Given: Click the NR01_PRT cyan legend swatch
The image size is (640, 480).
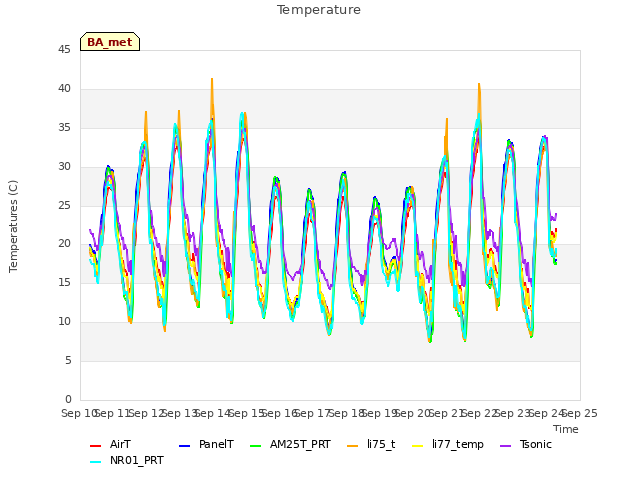Looking at the screenshot, I should tap(95, 462).
